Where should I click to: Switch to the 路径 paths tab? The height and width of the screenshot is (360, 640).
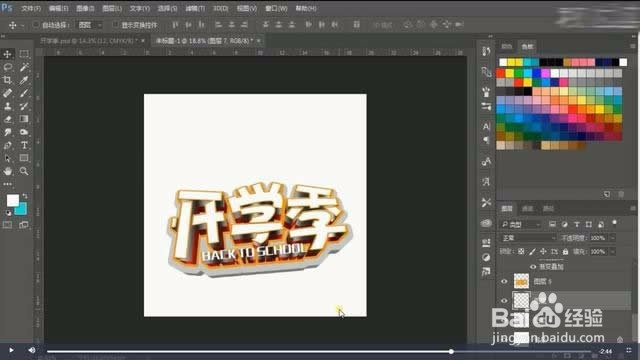(x=548, y=209)
